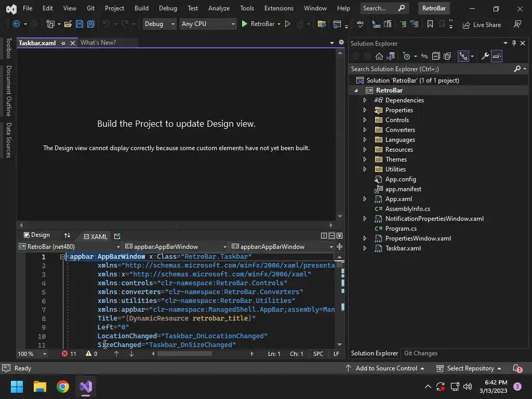Viewport: 532px width, 399px height.
Task: Click the Home icon in Solution Explorer
Action: (379, 56)
